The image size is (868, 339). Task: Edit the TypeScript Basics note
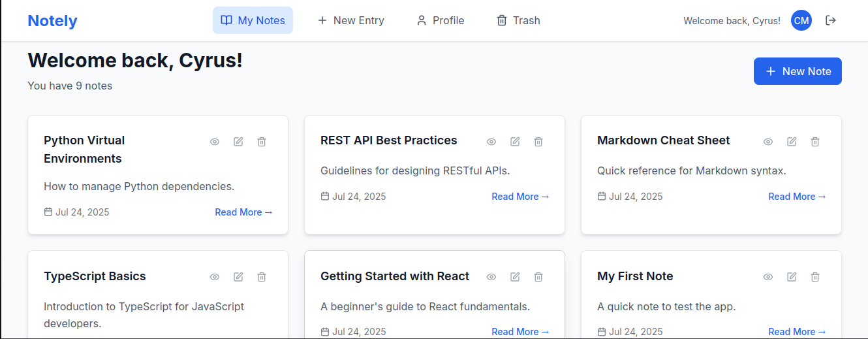[238, 277]
